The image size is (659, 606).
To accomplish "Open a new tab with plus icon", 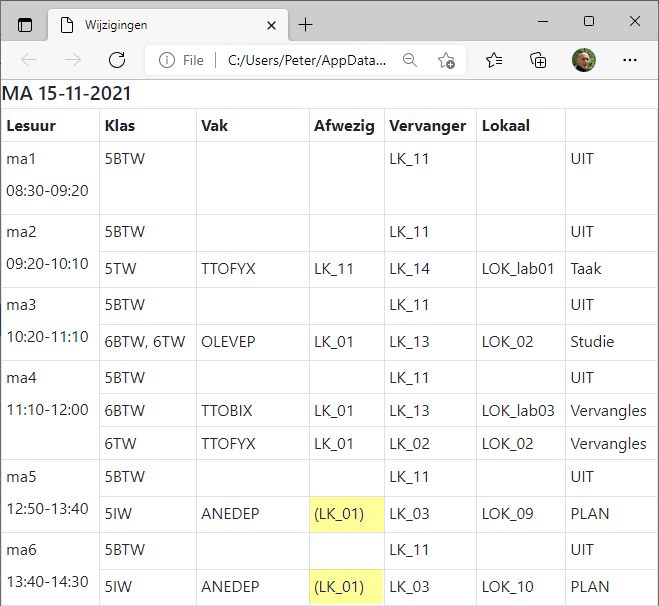I will click(x=306, y=25).
